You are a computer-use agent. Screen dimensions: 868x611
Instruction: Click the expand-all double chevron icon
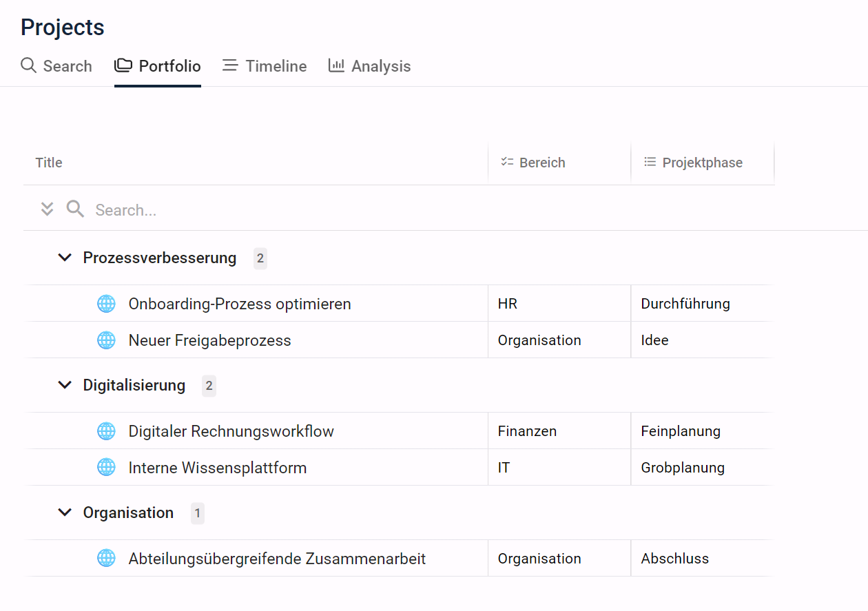click(47, 209)
